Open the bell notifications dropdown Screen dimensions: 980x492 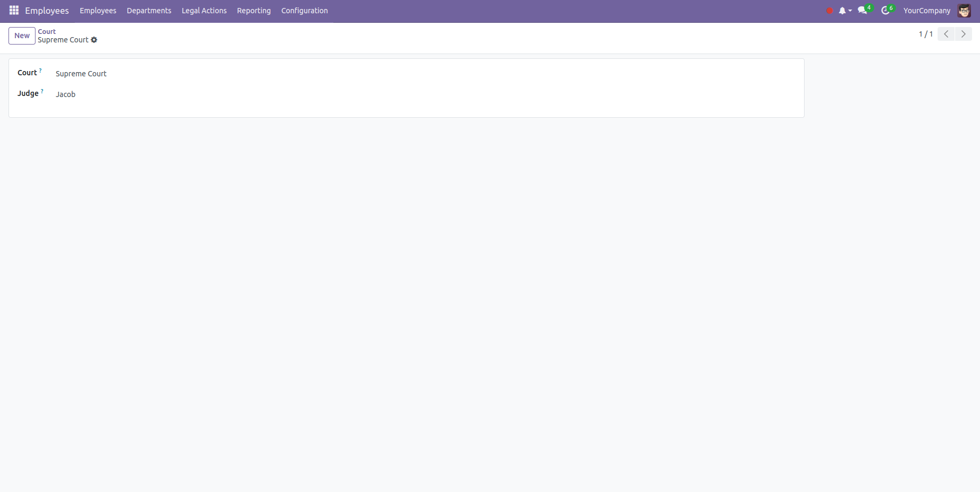[x=844, y=11]
